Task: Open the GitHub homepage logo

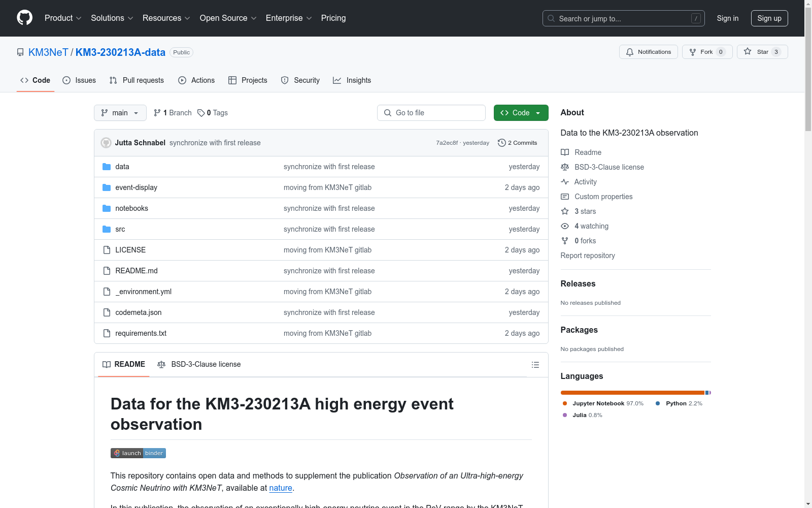Action: [x=24, y=18]
